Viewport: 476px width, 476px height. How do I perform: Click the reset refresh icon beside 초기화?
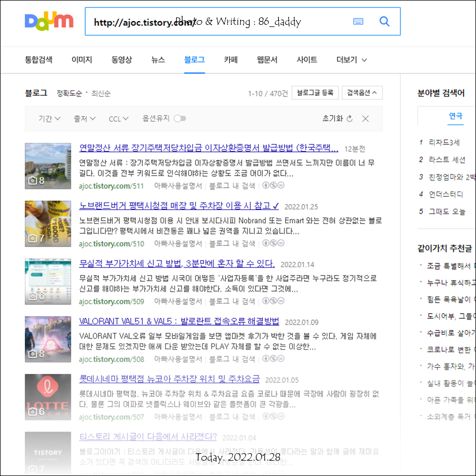pyautogui.click(x=350, y=118)
